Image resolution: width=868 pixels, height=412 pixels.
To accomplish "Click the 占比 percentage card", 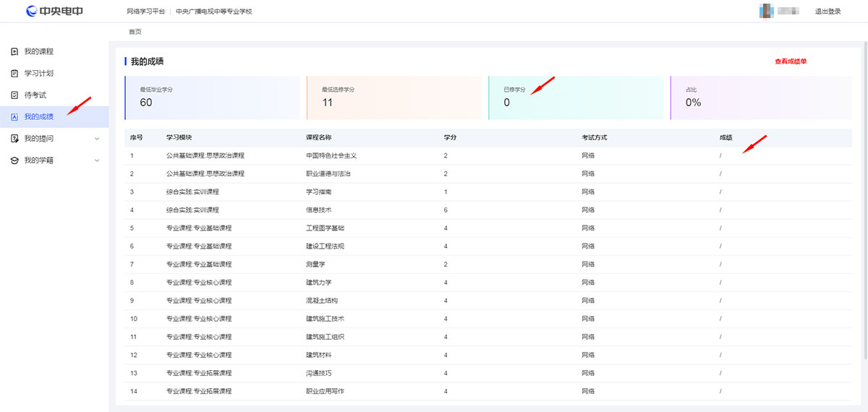I will 761,98.
